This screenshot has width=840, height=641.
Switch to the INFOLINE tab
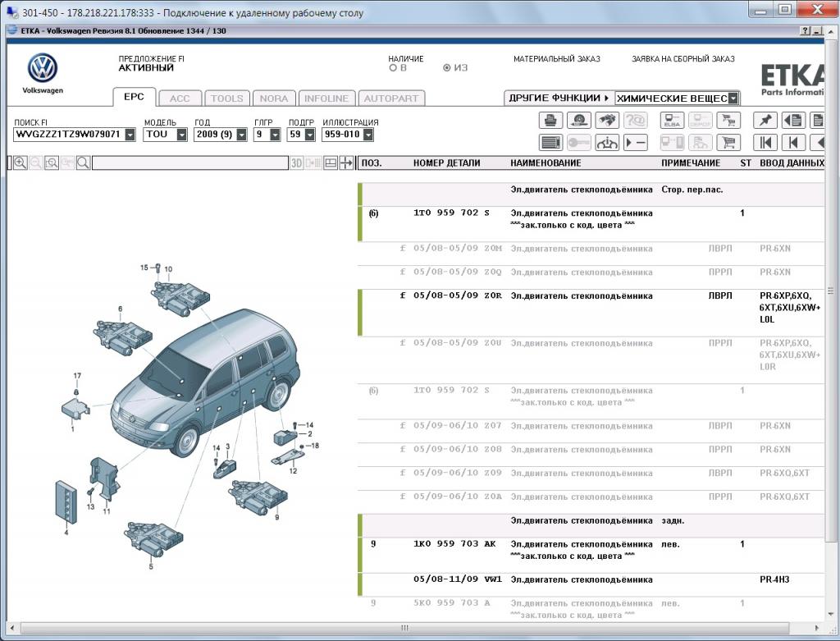pyautogui.click(x=326, y=98)
